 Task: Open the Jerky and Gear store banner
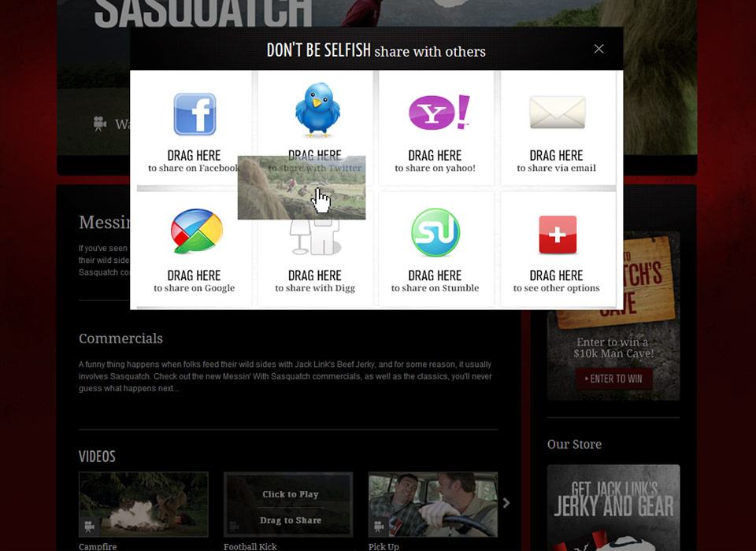coord(613,508)
